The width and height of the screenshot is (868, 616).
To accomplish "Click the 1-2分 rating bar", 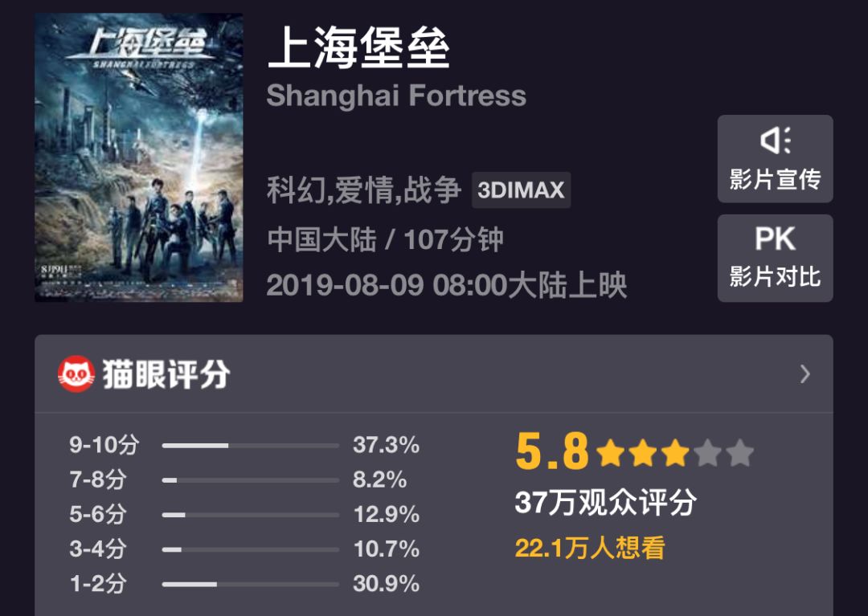I will click(x=250, y=584).
